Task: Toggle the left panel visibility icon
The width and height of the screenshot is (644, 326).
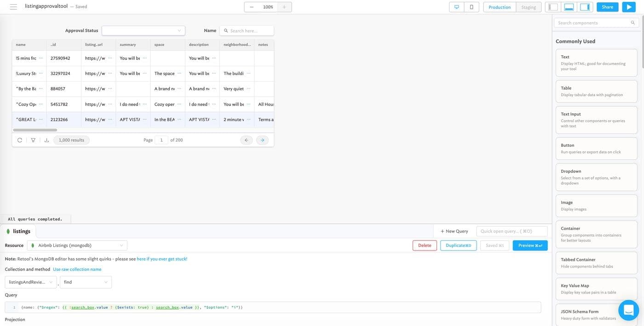Action: pos(553,7)
